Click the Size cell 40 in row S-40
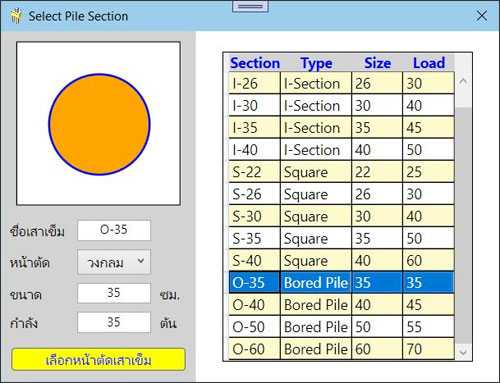Screen dimensions: 500x383 click(377, 260)
